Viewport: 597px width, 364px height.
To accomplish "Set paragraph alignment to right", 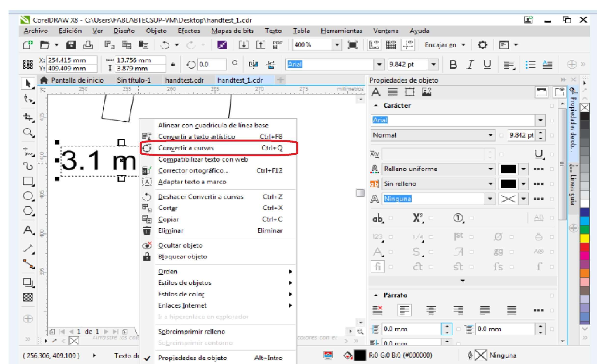I will click(458, 310).
